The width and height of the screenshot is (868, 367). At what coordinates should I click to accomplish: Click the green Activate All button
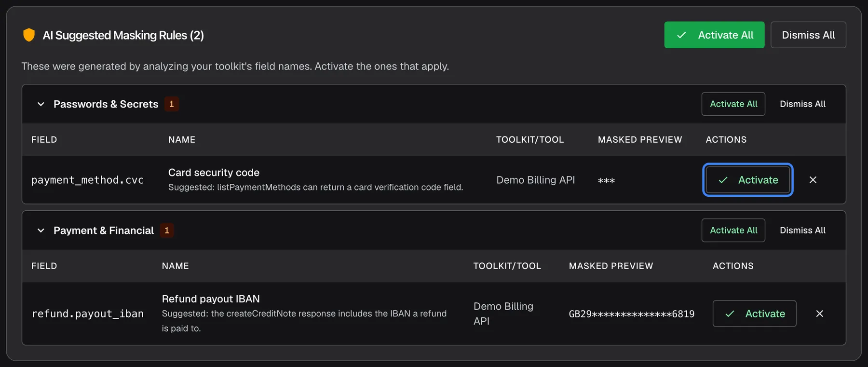coord(714,35)
